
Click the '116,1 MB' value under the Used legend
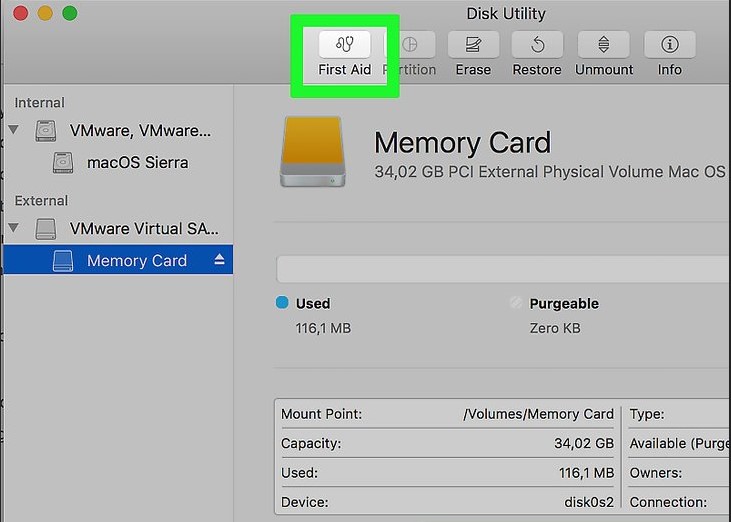pyautogui.click(x=323, y=329)
